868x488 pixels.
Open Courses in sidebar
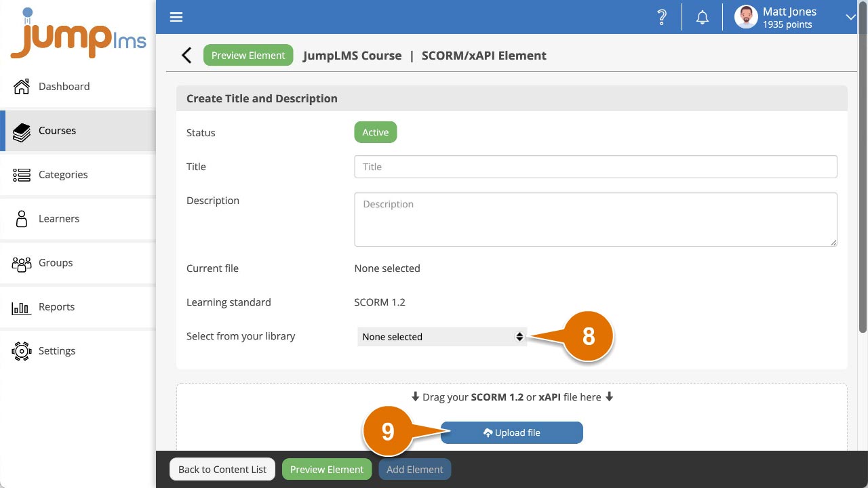point(78,131)
